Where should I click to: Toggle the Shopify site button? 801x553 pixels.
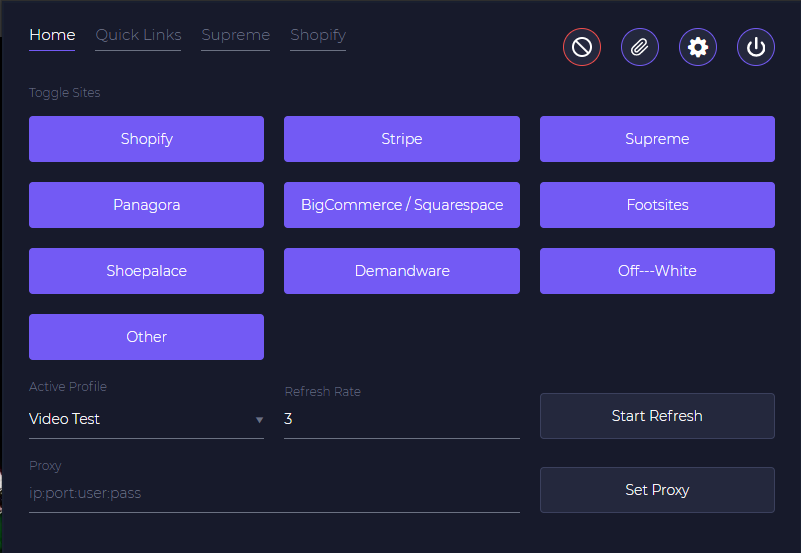(x=146, y=139)
